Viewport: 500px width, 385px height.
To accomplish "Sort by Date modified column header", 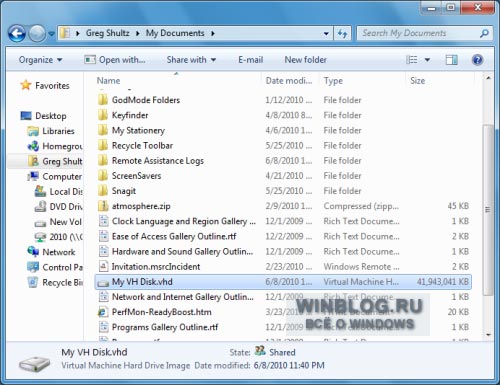I will click(x=289, y=81).
